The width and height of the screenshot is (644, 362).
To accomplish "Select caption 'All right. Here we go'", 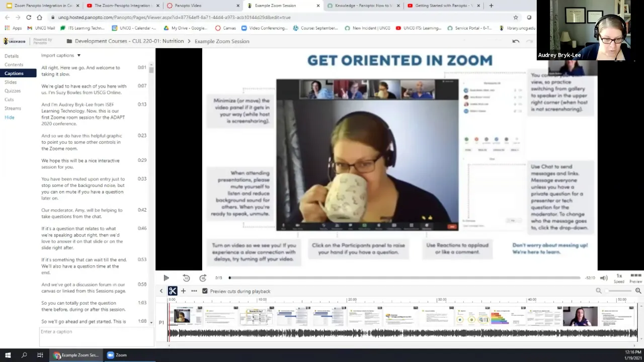I will (x=80, y=71).
